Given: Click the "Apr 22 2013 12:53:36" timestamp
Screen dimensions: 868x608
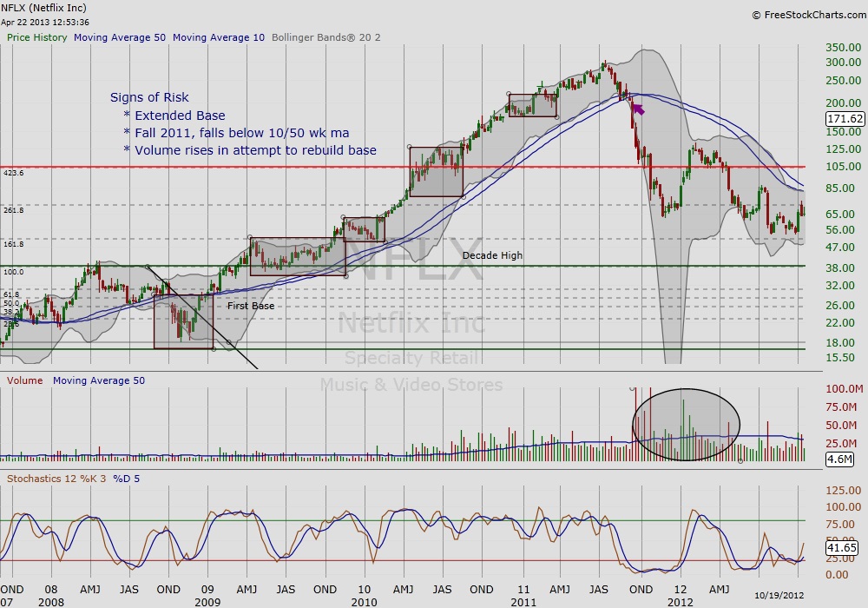Looking at the screenshot, I should click(x=45, y=23).
